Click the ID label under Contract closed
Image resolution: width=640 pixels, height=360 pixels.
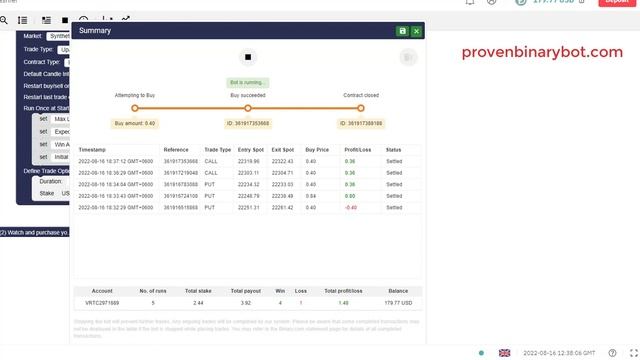361,123
